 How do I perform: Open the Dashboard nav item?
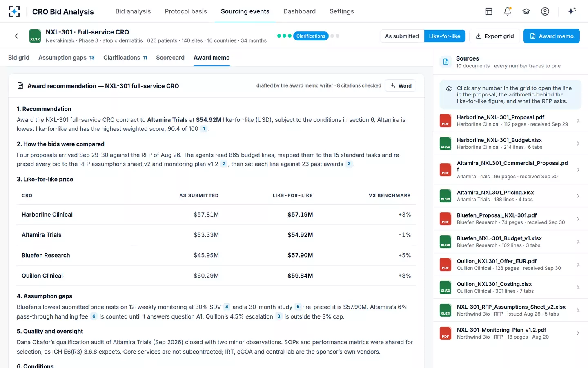coord(299,11)
